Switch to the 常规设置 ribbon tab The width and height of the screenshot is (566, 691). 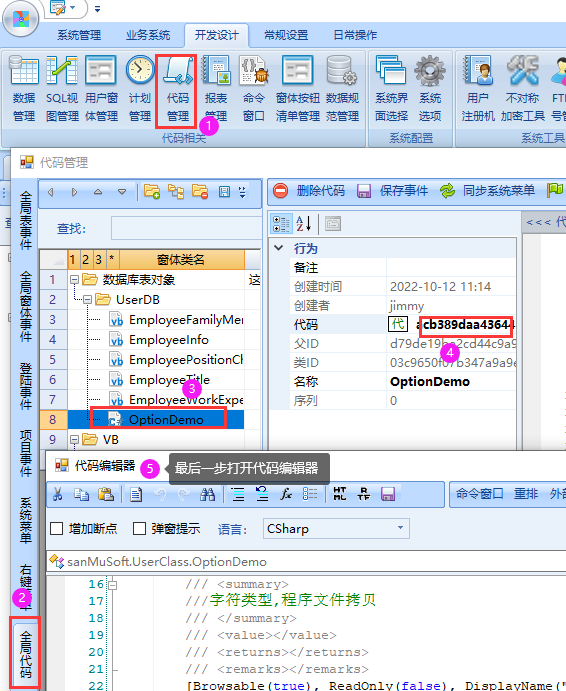tap(286, 35)
